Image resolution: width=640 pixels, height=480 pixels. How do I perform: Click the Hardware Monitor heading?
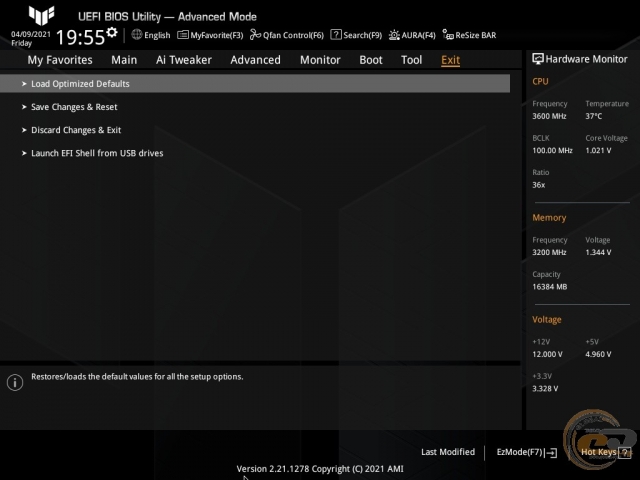coord(586,59)
